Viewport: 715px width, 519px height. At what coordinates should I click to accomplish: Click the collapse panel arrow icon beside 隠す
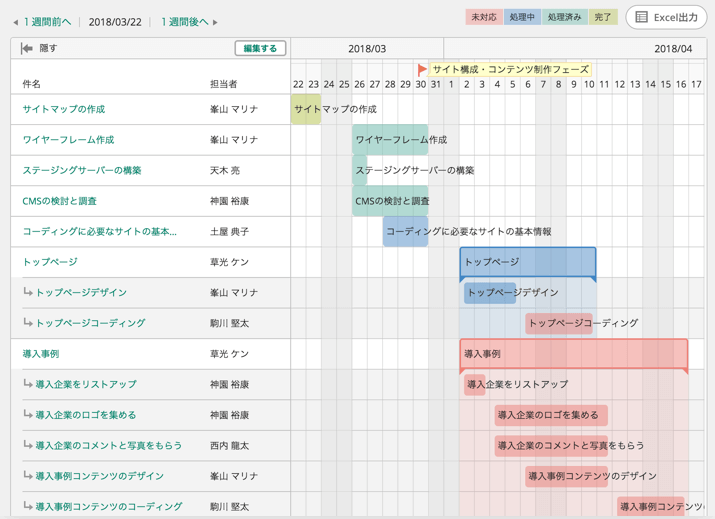click(27, 48)
